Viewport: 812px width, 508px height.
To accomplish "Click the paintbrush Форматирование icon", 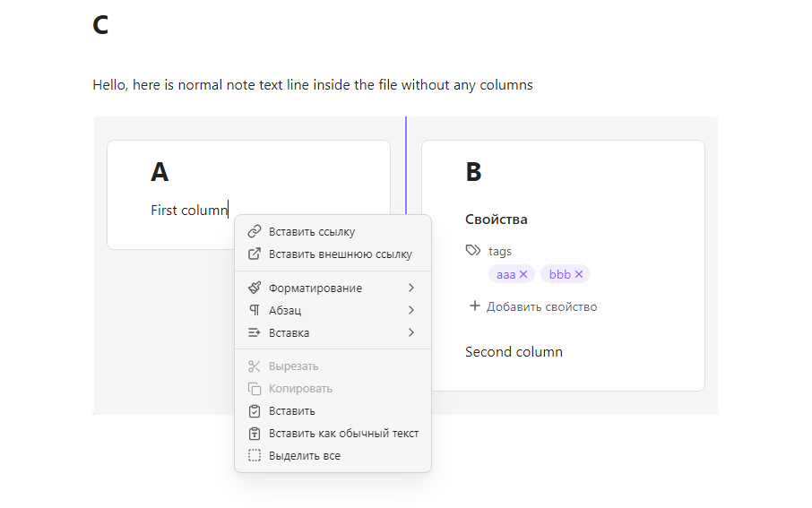I will pyautogui.click(x=255, y=288).
